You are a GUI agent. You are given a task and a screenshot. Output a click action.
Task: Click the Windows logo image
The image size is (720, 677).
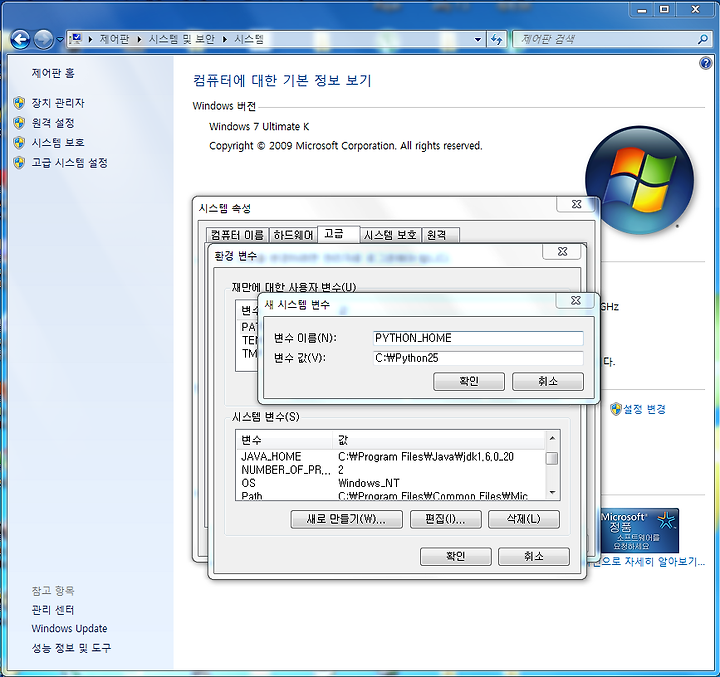[x=639, y=180]
